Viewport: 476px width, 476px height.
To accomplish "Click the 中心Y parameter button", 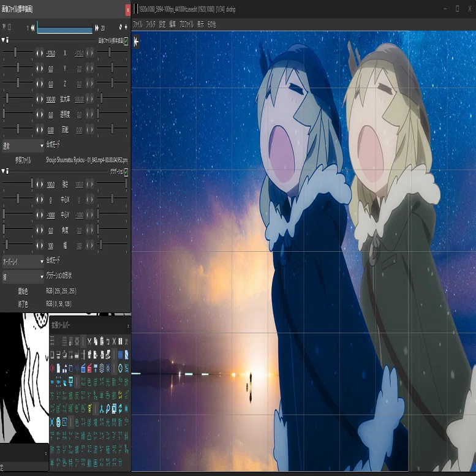I will tap(65, 215).
